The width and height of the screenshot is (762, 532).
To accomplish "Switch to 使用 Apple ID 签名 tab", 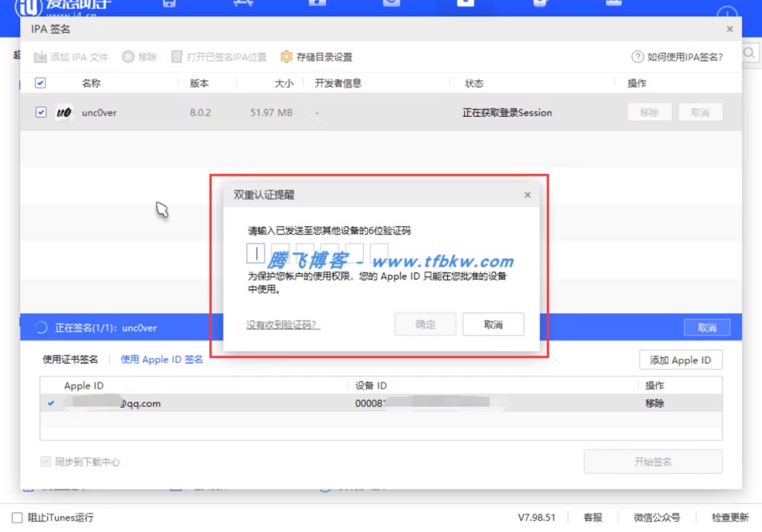I will (161, 359).
